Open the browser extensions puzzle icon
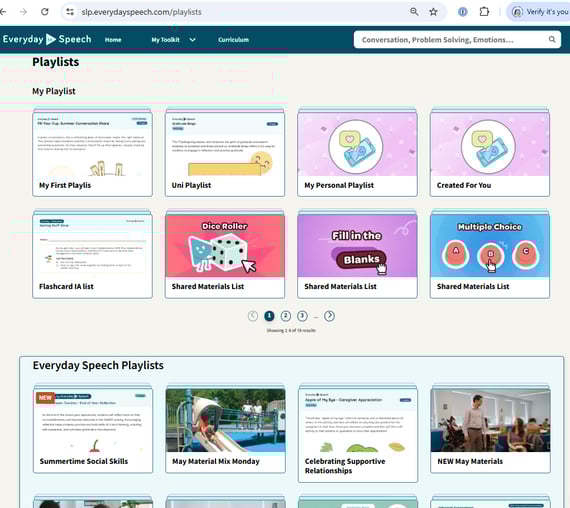This screenshot has width=570, height=508. tap(484, 12)
